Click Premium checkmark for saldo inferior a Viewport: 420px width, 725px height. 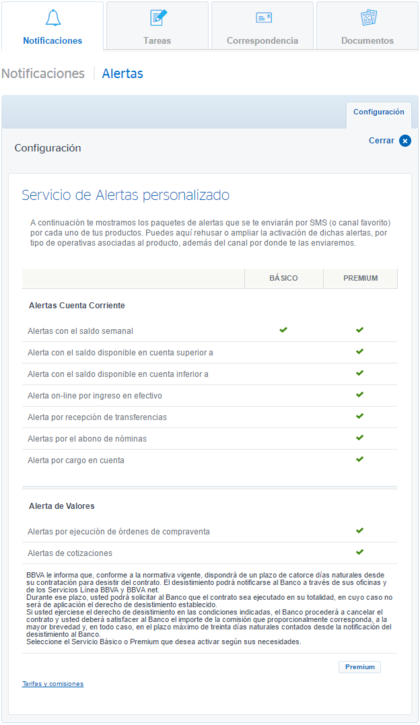pyautogui.click(x=359, y=373)
